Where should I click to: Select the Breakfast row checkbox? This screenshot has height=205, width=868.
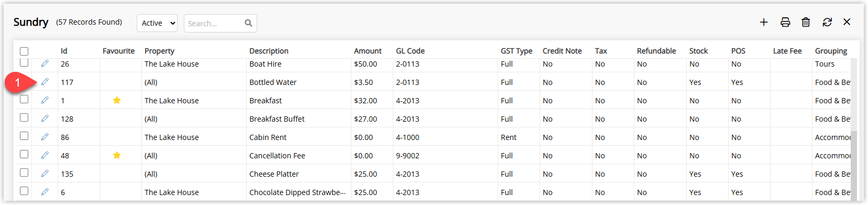(x=24, y=99)
